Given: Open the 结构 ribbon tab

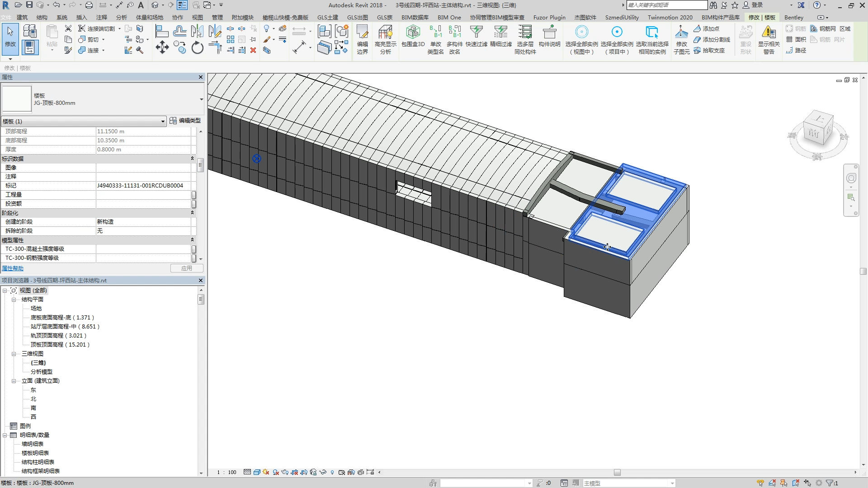Looking at the screenshot, I should [42, 17].
